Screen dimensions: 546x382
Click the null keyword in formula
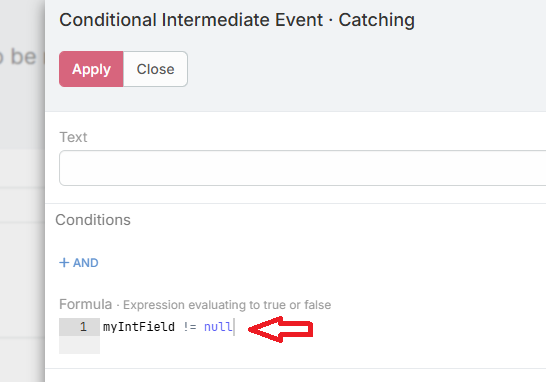[x=218, y=327]
